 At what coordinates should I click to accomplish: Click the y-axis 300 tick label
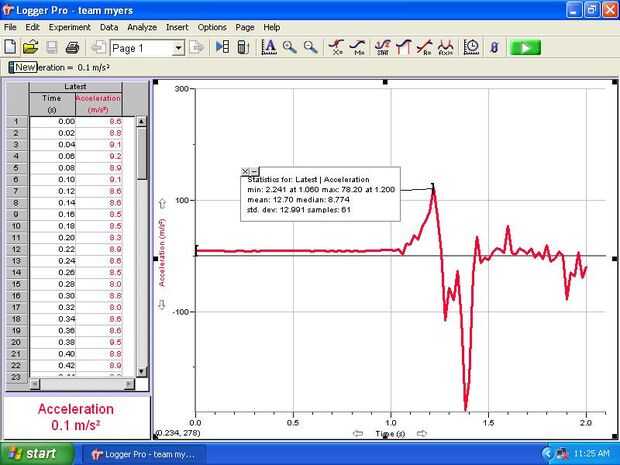[x=181, y=89]
